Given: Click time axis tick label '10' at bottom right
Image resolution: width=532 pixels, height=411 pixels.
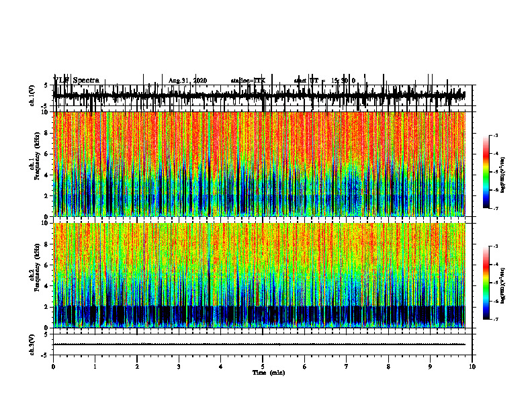Looking at the screenshot, I should [472, 367].
